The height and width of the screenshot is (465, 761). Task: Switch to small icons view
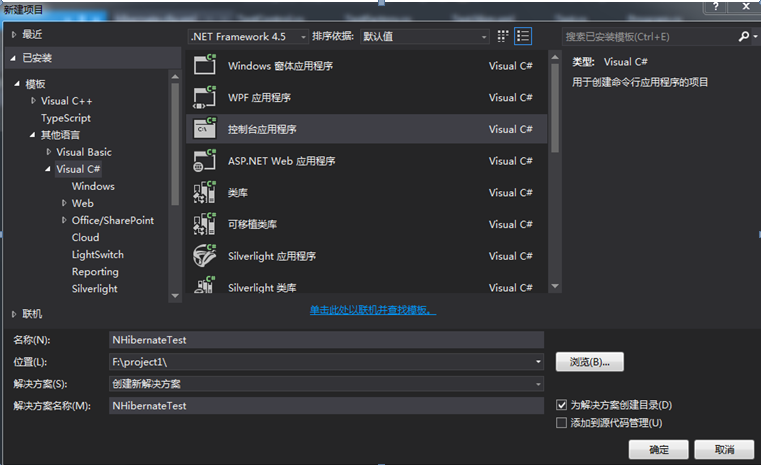pyautogui.click(x=503, y=36)
